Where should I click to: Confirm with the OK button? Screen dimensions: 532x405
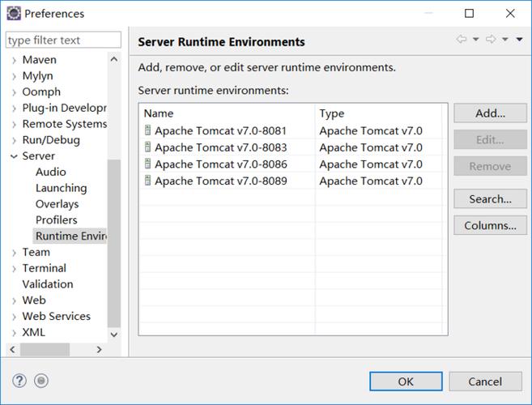(x=406, y=382)
